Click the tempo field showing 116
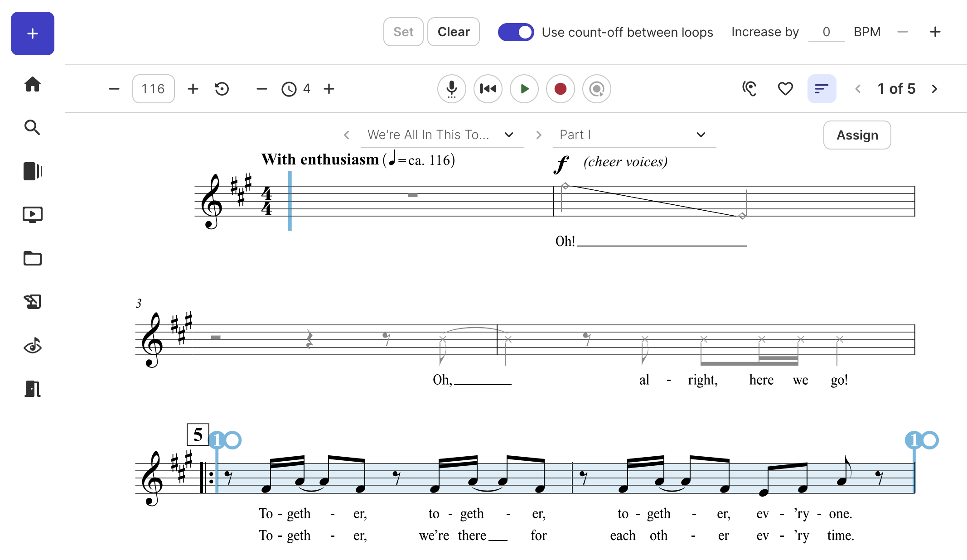This screenshot has width=967, height=560. click(153, 89)
